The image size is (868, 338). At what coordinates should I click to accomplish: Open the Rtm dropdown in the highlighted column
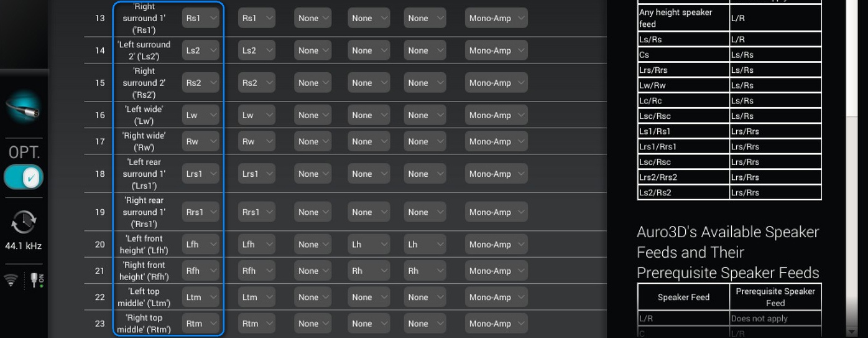pos(201,324)
